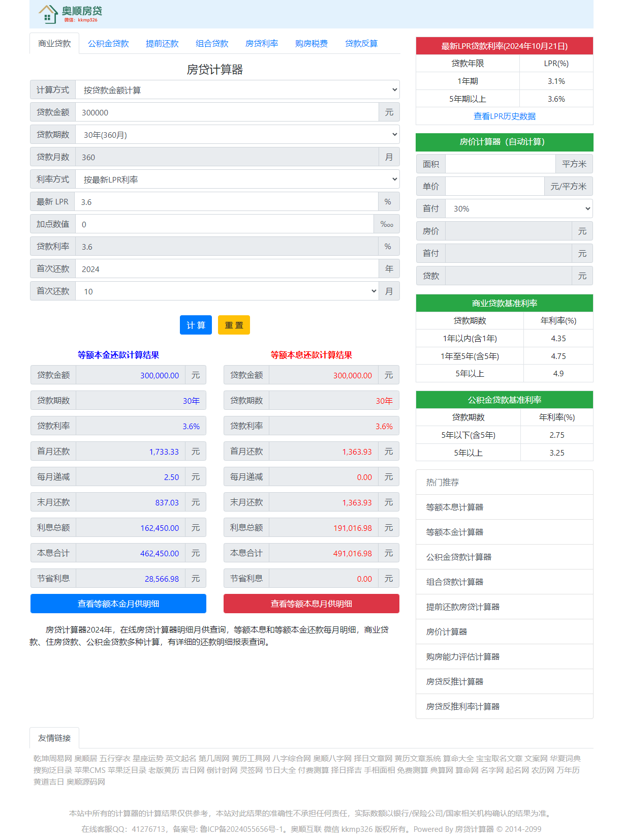Click the 乾坤周易网 friend link
Screen dimensions: 623x840
click(52, 758)
